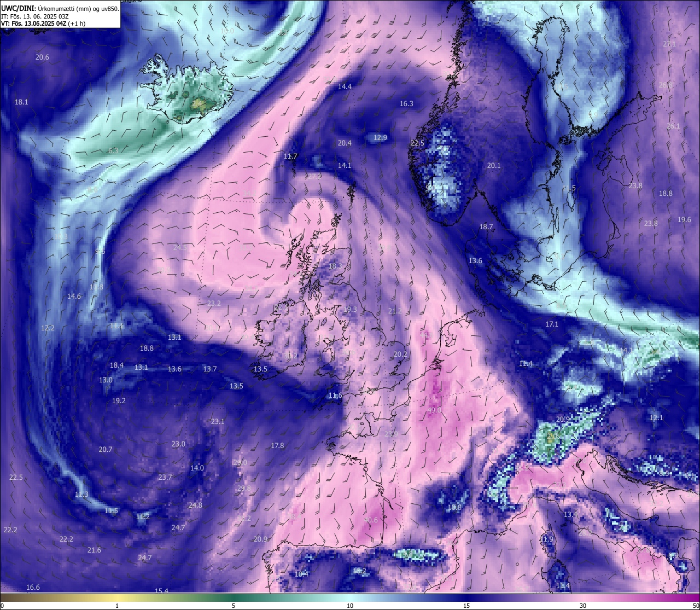Click the map value '18.1'
This screenshot has width=700, height=610.
(21, 102)
